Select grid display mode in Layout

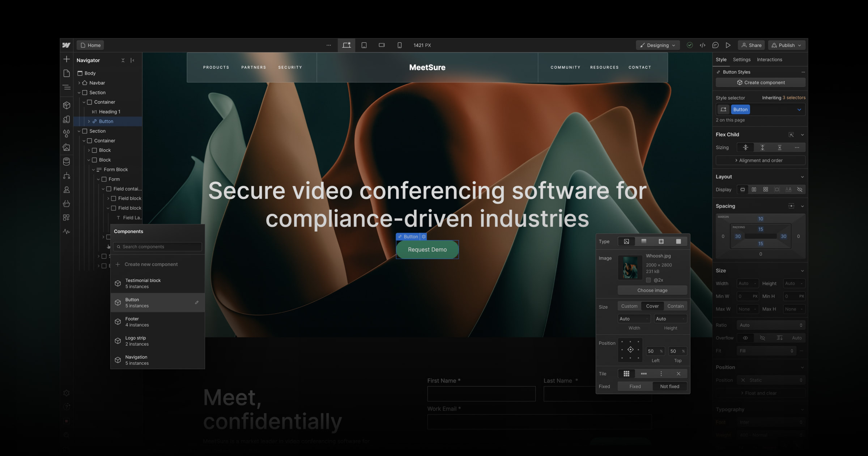click(766, 189)
